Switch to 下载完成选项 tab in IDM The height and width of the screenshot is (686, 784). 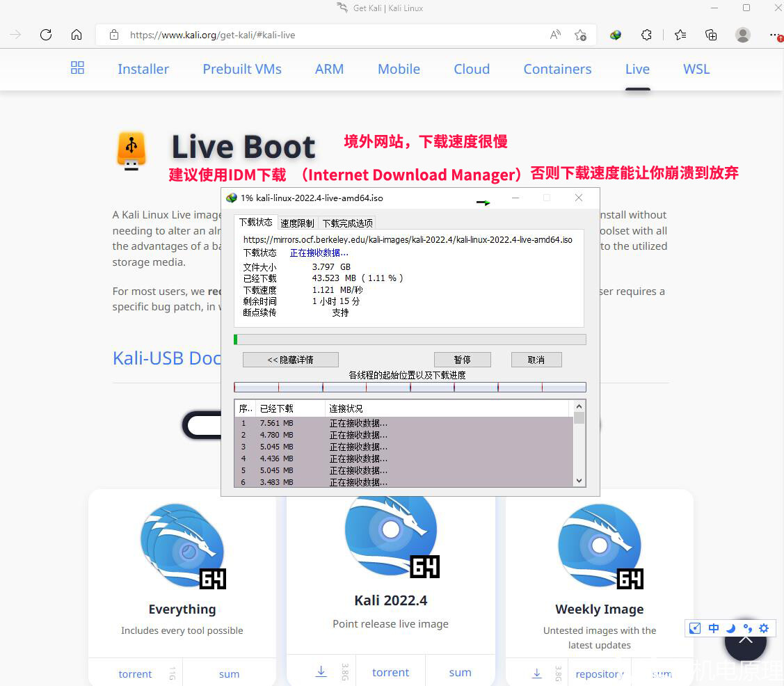tap(348, 223)
